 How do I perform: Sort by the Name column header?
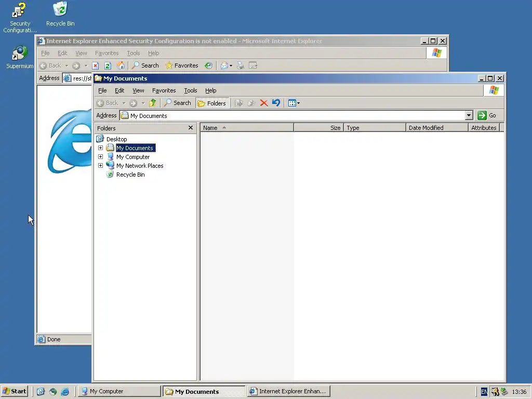tap(247, 128)
